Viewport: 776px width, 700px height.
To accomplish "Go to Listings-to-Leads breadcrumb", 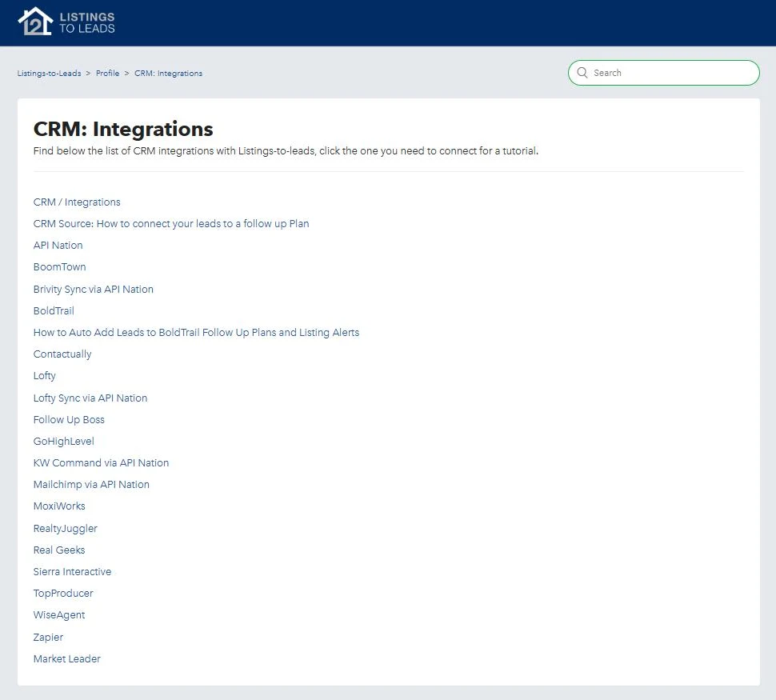I will pyautogui.click(x=49, y=74).
